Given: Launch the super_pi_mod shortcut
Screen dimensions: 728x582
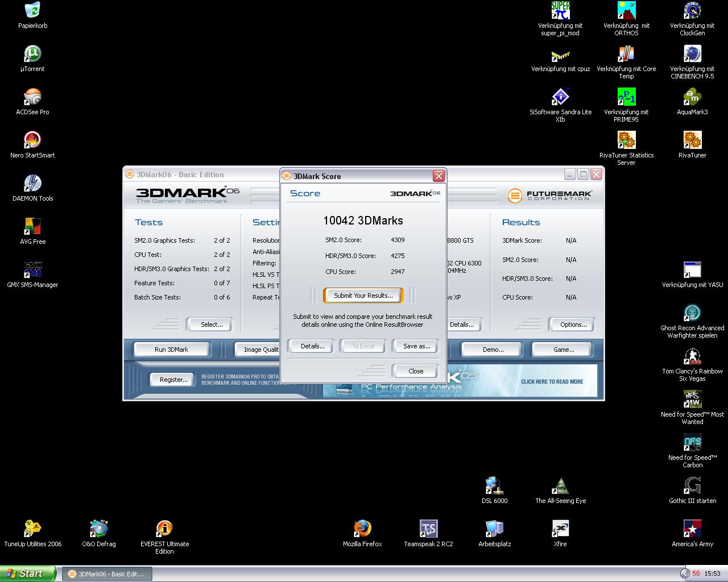Looking at the screenshot, I should click(560, 10).
